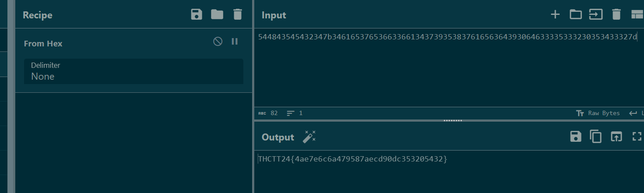Open the Delimiter dropdown set to None
Screen dimensions: 644x193
tap(134, 71)
